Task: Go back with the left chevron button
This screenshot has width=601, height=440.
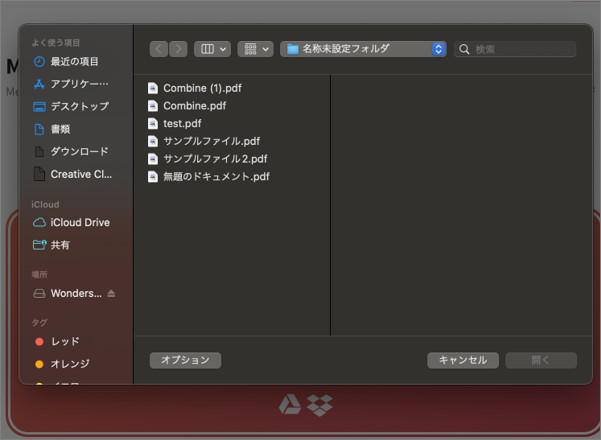Action: click(x=159, y=49)
